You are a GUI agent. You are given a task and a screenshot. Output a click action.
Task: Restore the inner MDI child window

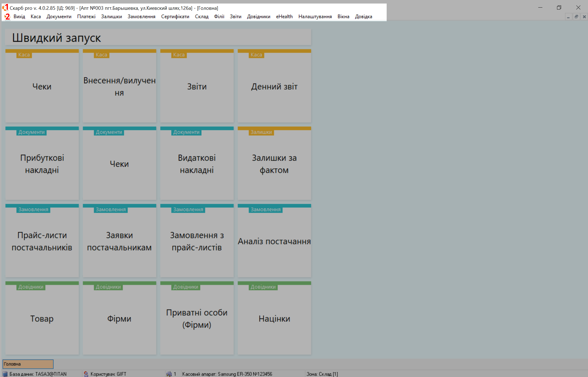pos(576,17)
